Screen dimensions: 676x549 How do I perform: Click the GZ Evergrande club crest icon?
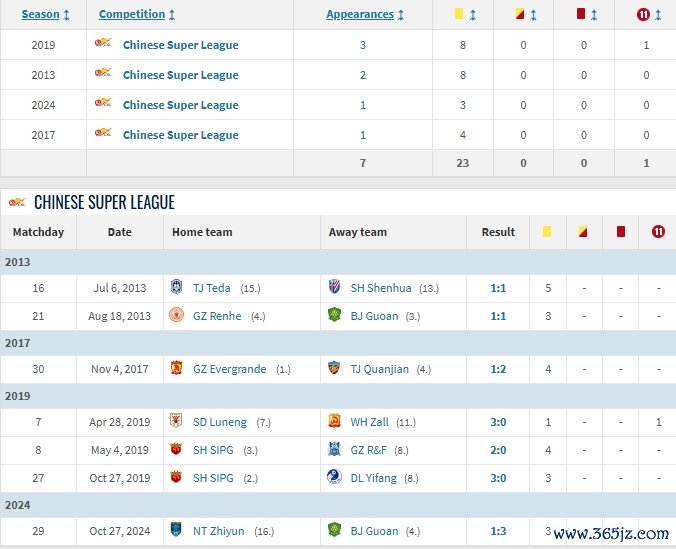pyautogui.click(x=177, y=369)
